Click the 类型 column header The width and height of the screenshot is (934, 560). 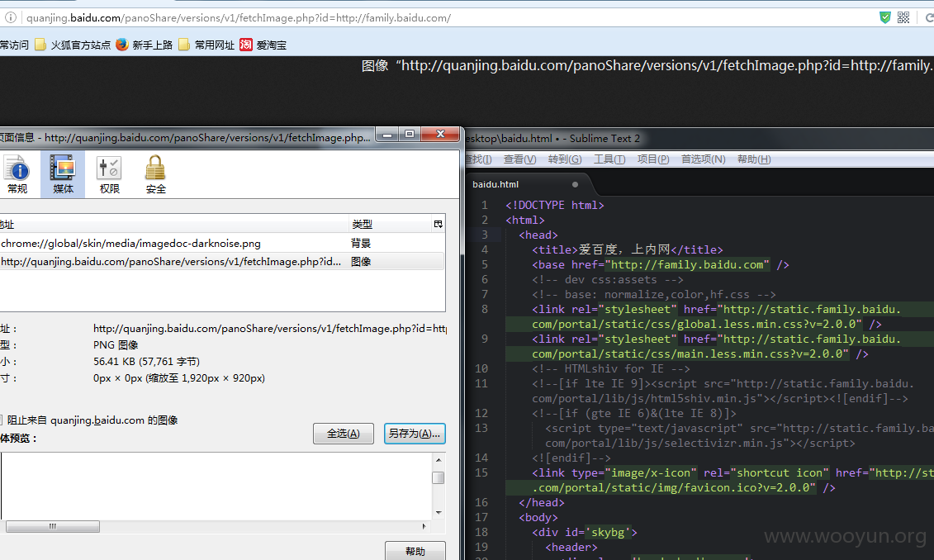click(390, 224)
